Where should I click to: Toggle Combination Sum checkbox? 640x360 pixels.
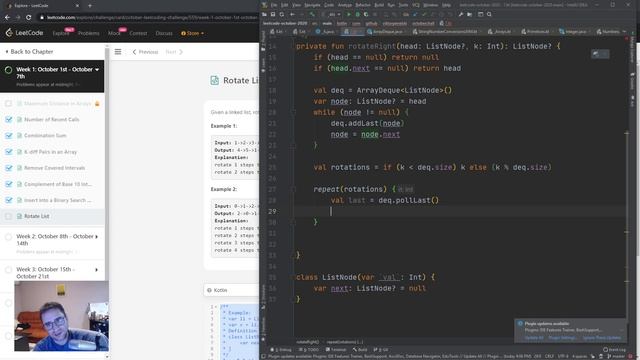click(x=9, y=136)
